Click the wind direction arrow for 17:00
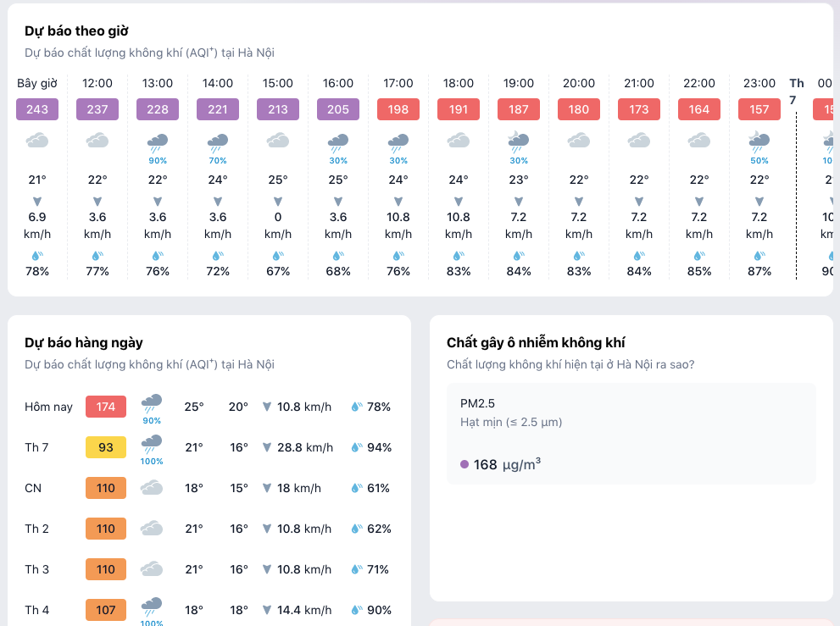The height and width of the screenshot is (626, 840). pyautogui.click(x=398, y=201)
